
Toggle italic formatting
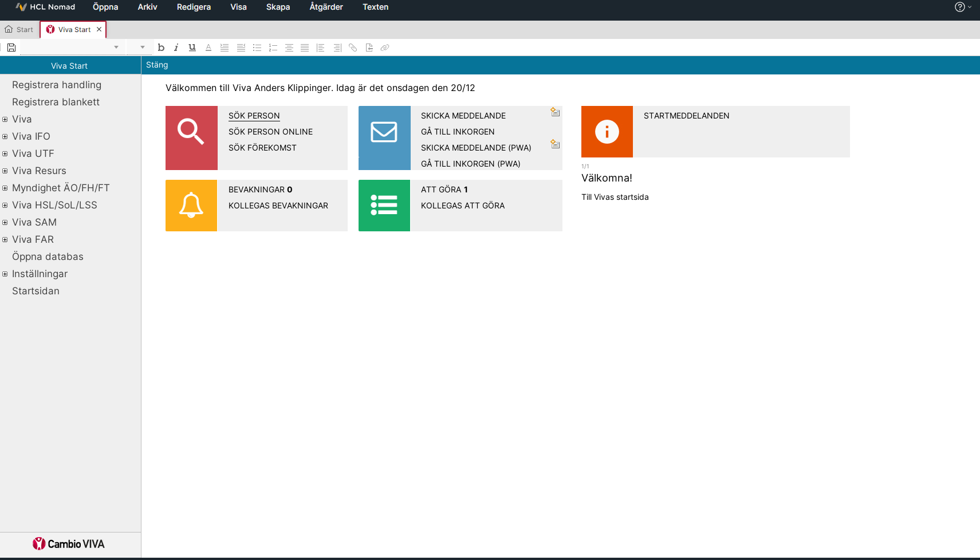click(176, 48)
